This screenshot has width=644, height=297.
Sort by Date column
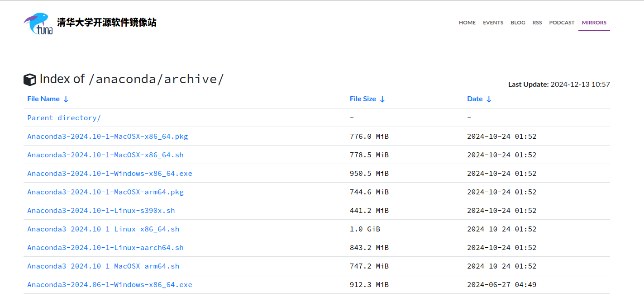pyautogui.click(x=479, y=99)
